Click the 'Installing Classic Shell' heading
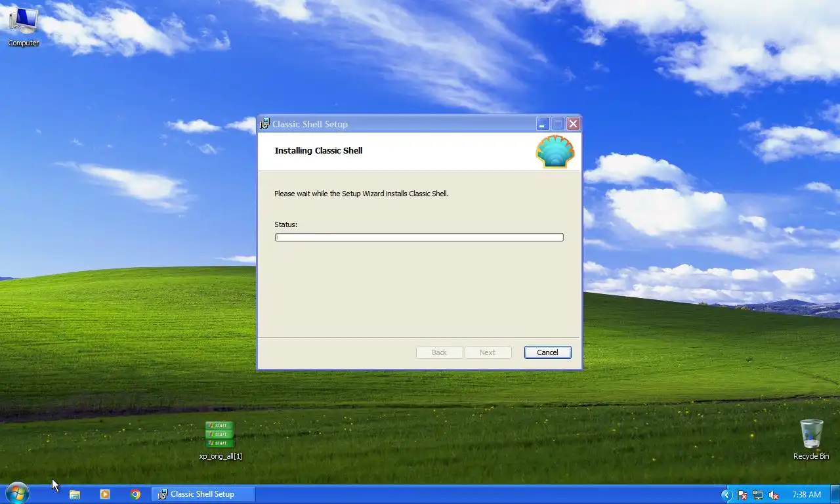The image size is (840, 504). (x=318, y=150)
